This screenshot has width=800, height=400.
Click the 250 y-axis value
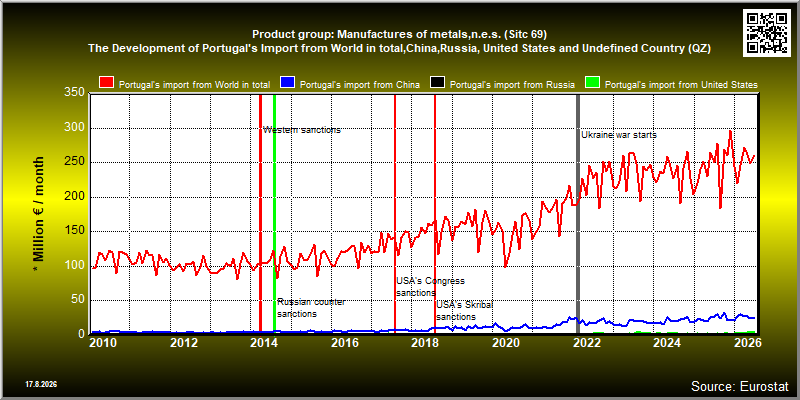pos(74,162)
